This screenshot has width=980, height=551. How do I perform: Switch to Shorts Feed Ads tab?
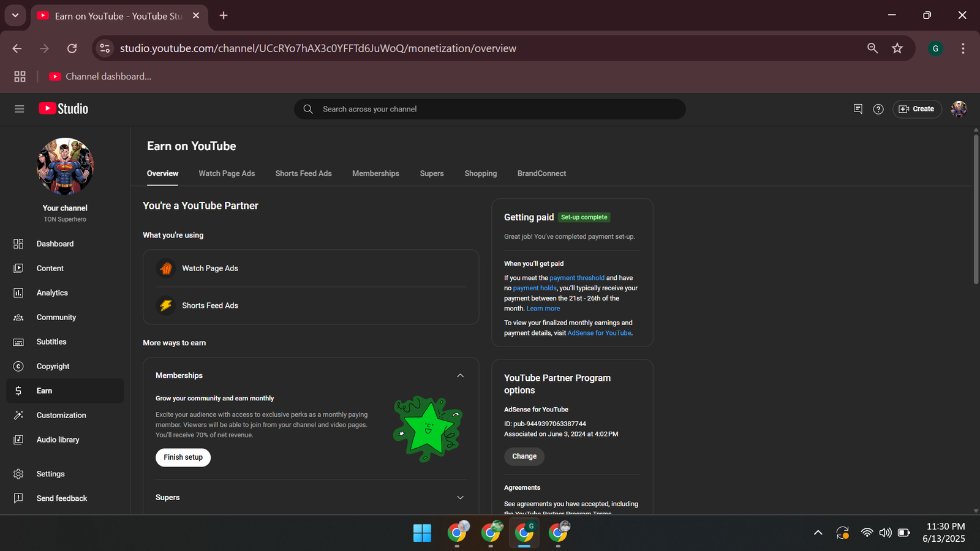coord(303,173)
